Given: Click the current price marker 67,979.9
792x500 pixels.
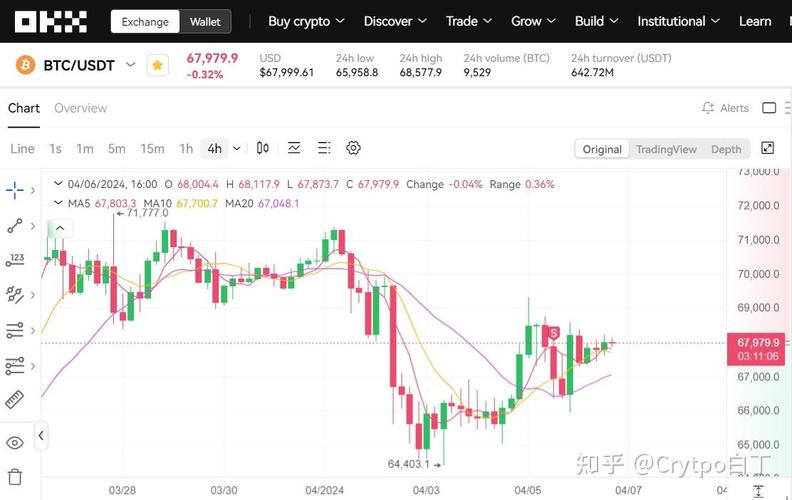Looking at the screenshot, I should click(x=757, y=342).
